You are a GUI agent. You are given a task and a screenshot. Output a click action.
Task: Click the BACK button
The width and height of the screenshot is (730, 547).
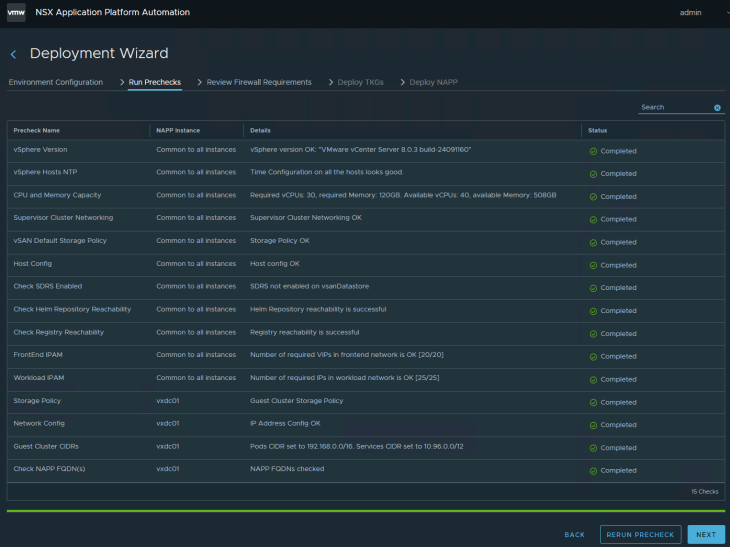574,535
